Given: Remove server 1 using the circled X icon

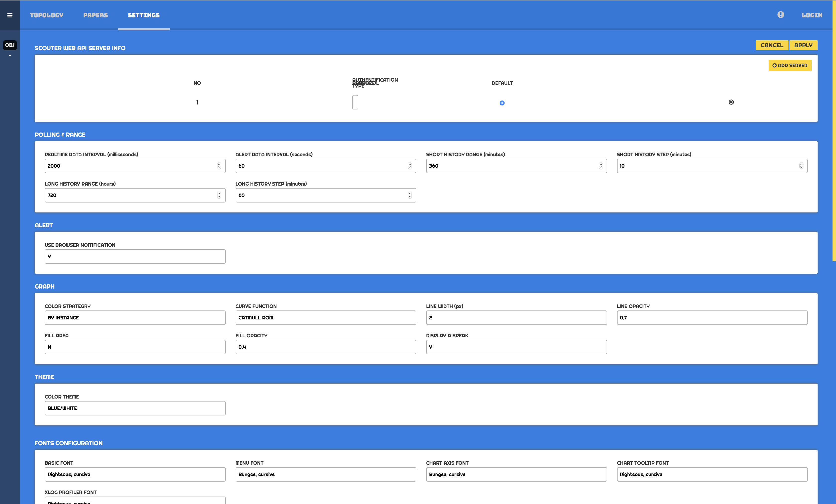Looking at the screenshot, I should pos(731,102).
